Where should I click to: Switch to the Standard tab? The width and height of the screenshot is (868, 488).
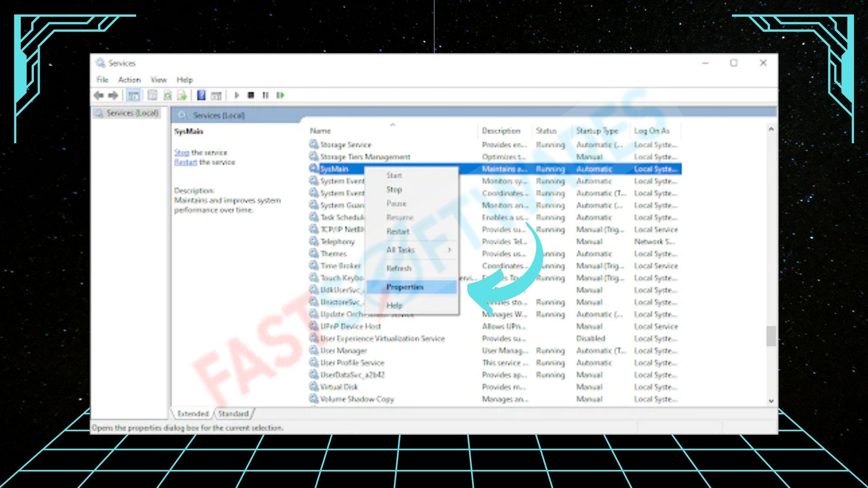point(233,413)
